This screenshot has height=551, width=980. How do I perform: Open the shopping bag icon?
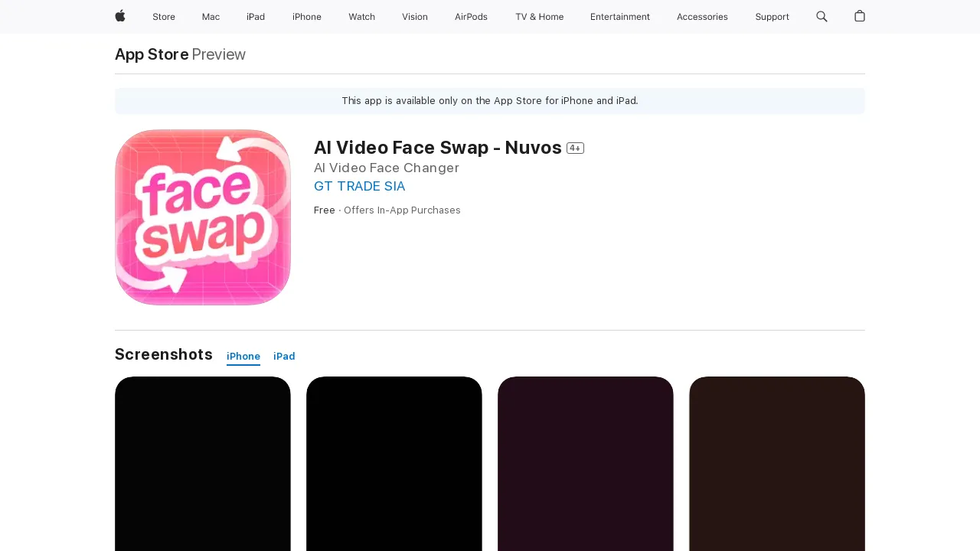(x=860, y=16)
